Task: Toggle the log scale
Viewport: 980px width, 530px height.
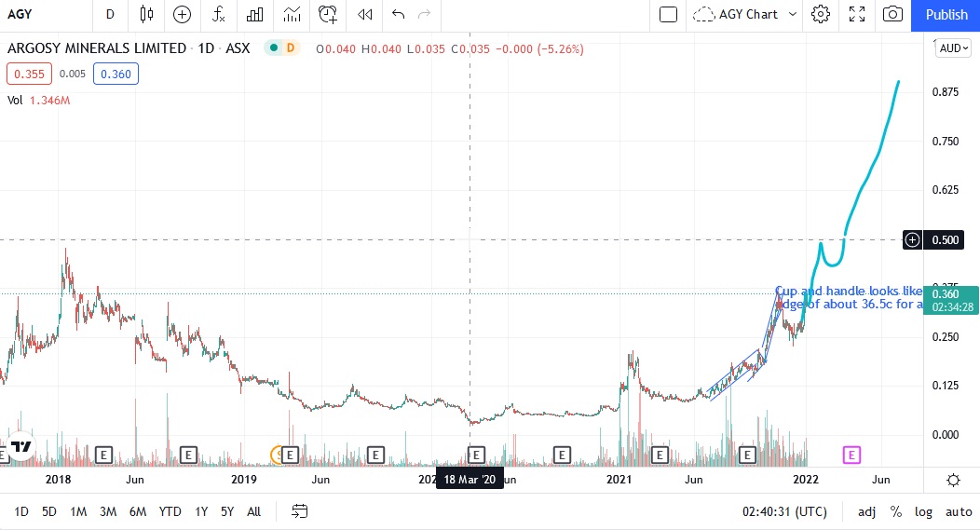Action: tap(923, 512)
